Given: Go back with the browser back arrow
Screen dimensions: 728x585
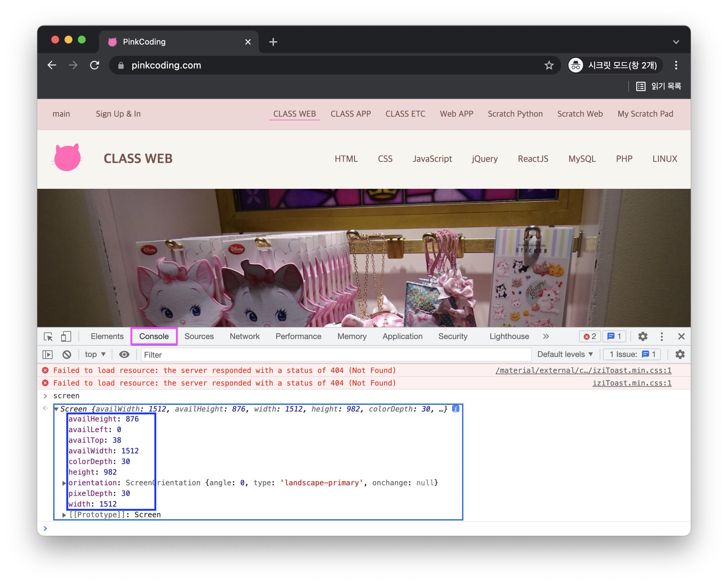Looking at the screenshot, I should 52,65.
